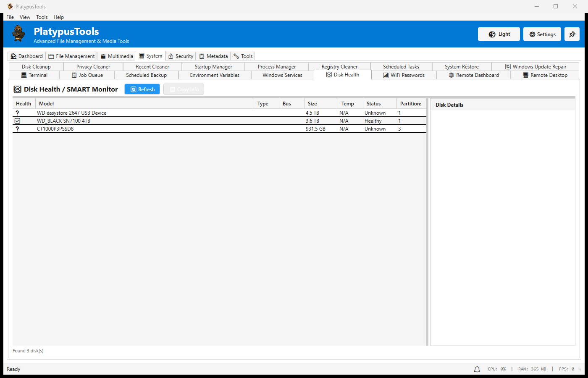Click the home icon on the Dashboard tab
Image resolution: width=588 pixels, height=378 pixels.
point(13,56)
